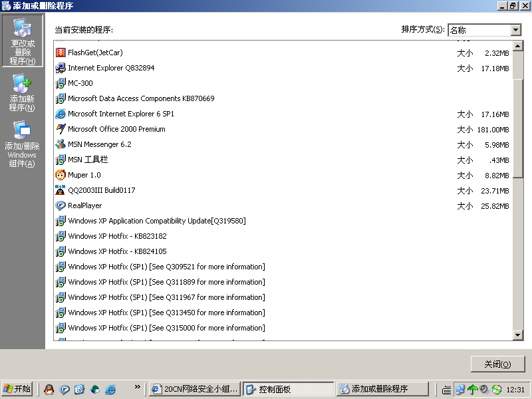Select Microsoft Office 2000 Premium name

tap(116, 129)
